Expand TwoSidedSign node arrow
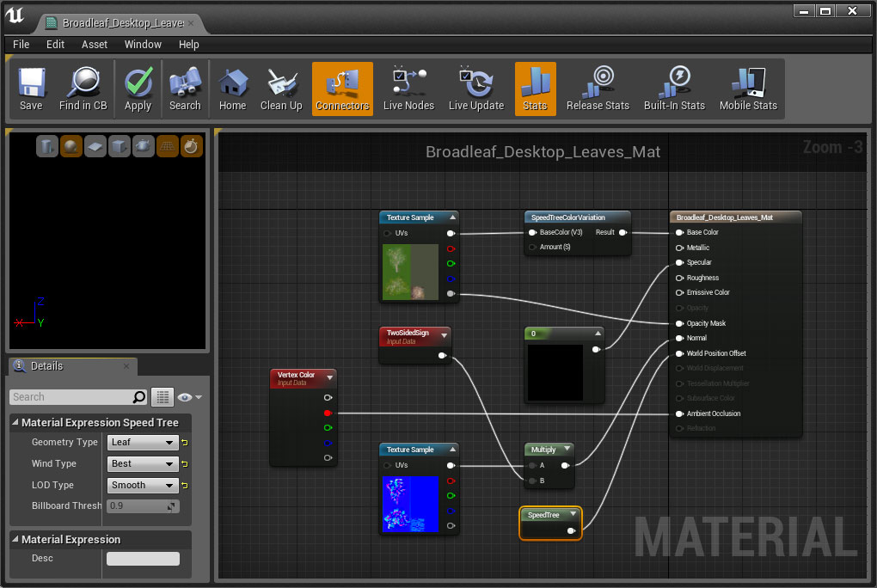This screenshot has width=877, height=588. coord(445,335)
